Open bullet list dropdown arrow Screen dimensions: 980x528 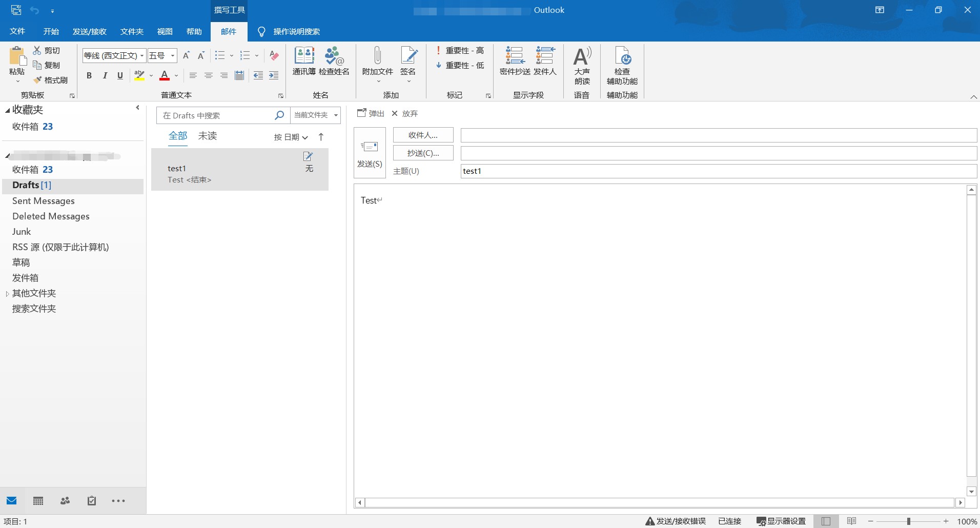[x=231, y=55]
